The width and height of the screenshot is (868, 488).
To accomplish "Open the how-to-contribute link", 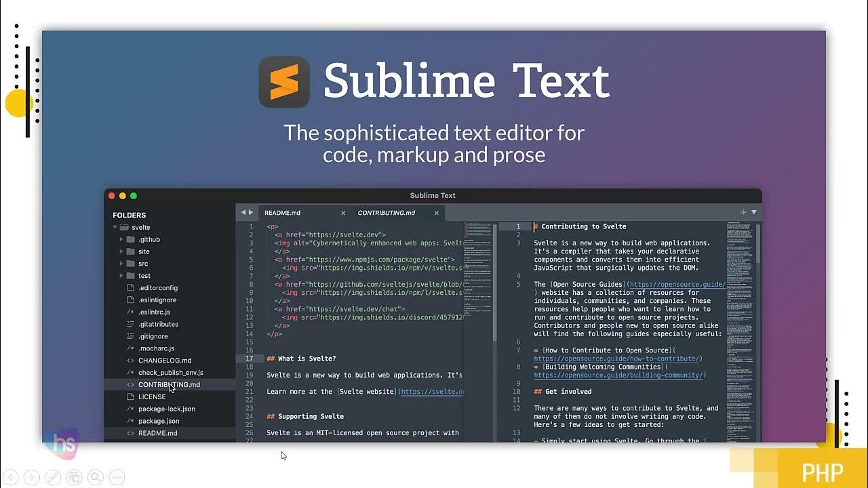I will tap(616, 359).
